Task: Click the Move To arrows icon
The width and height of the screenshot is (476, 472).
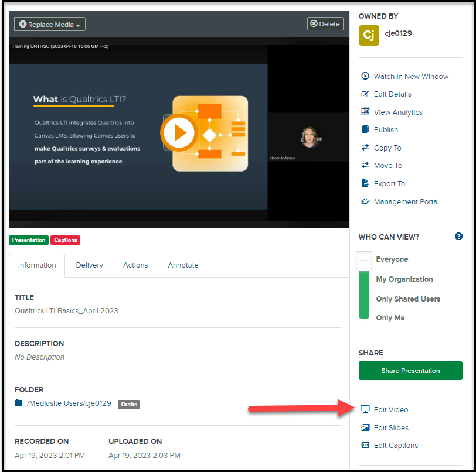Action: point(365,165)
